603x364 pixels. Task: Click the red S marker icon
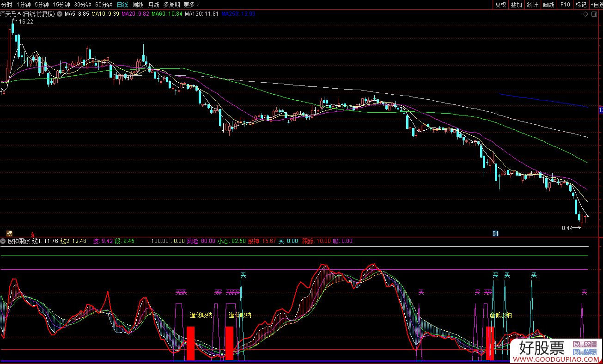pos(32,234)
